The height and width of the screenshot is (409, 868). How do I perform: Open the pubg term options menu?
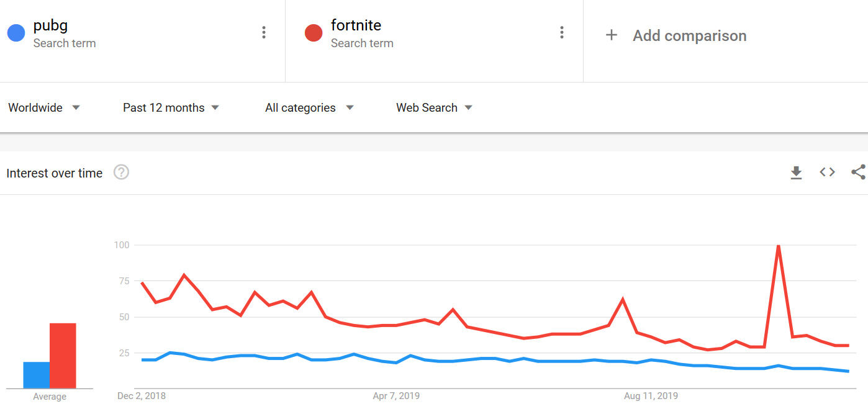click(x=264, y=33)
